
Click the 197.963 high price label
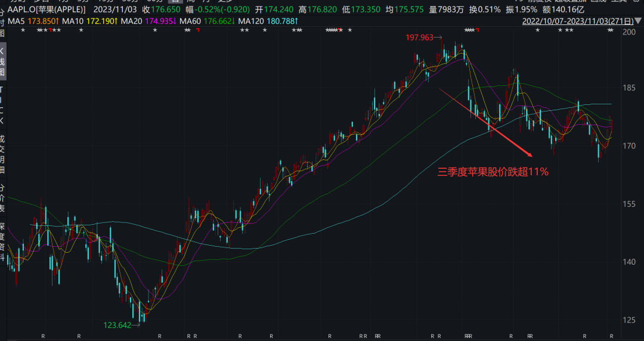419,38
